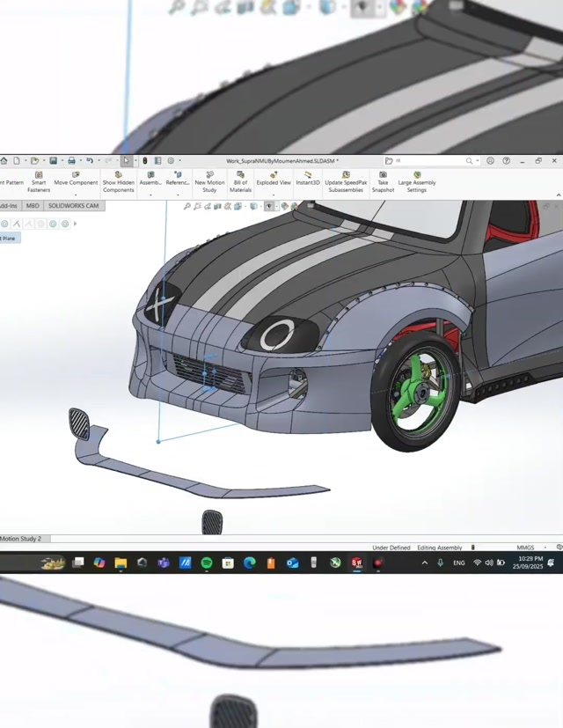Toggle Large Assembly Settings

tap(417, 181)
